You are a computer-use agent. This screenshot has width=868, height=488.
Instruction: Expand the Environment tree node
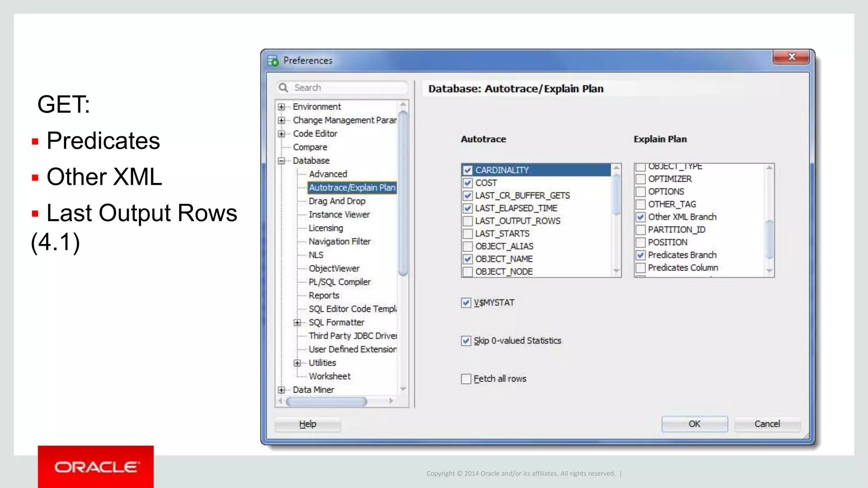point(281,107)
